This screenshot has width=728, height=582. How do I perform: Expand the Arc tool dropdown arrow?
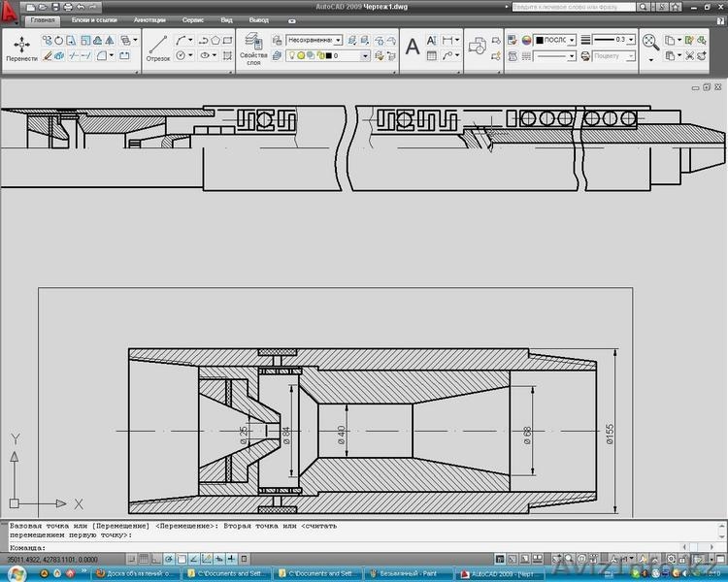point(190,41)
